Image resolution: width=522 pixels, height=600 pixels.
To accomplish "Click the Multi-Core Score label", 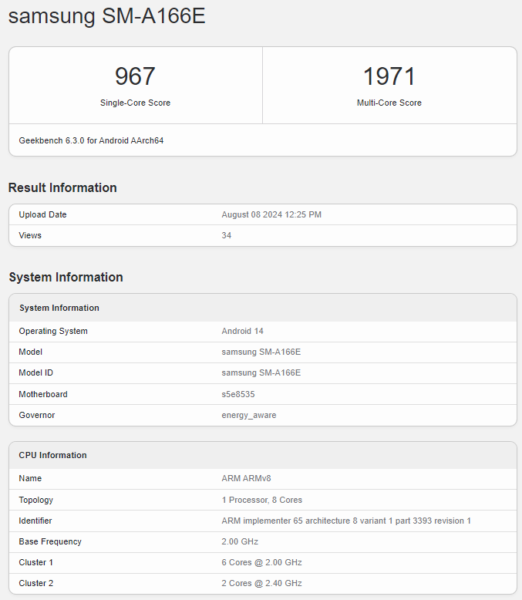I will tap(389, 103).
